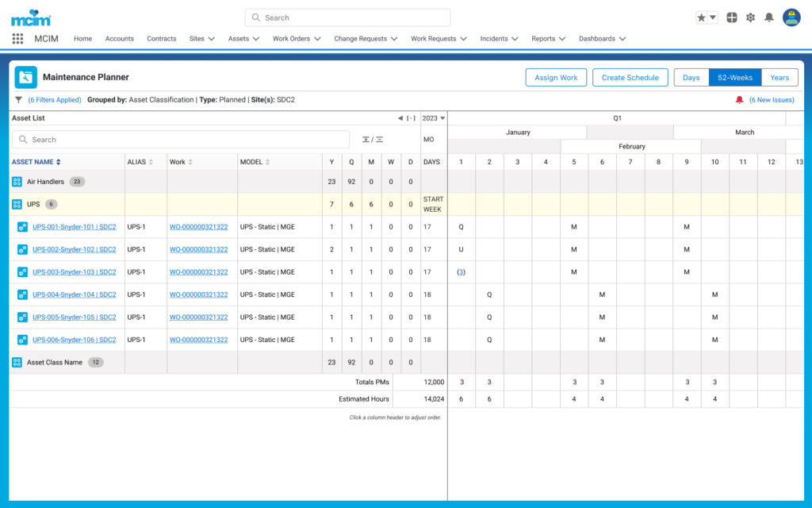812x508 pixels.
Task: Click the filter funnel icon
Action: [19, 99]
